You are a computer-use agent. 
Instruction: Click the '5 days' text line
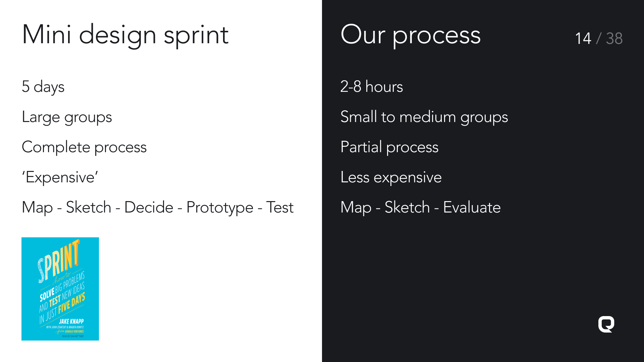(x=43, y=87)
